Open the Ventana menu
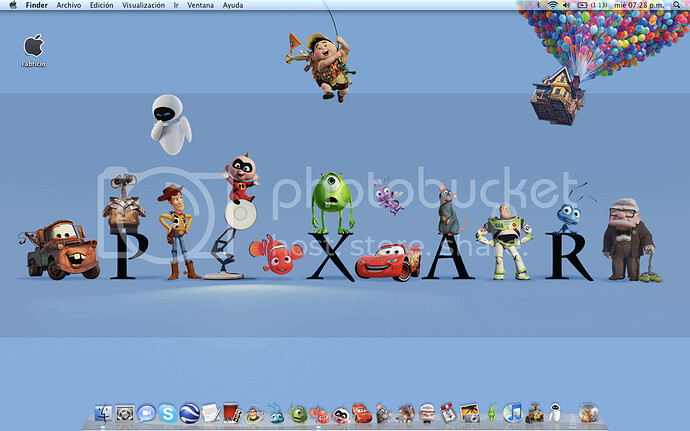 coord(200,5)
